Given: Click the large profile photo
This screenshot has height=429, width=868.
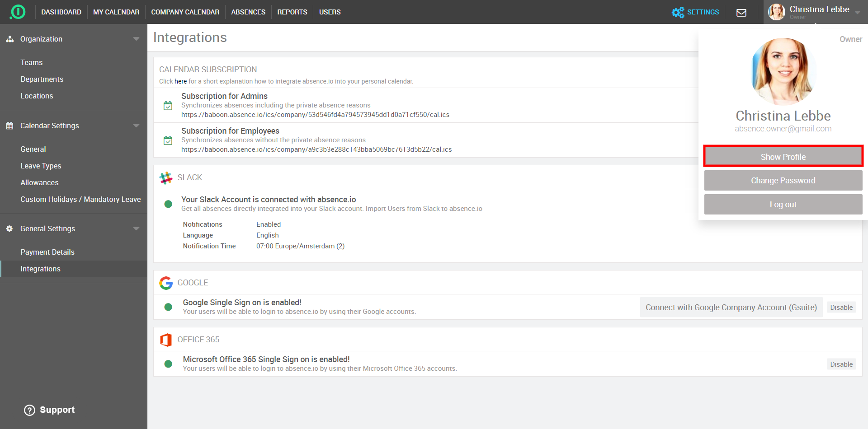Looking at the screenshot, I should [x=783, y=71].
